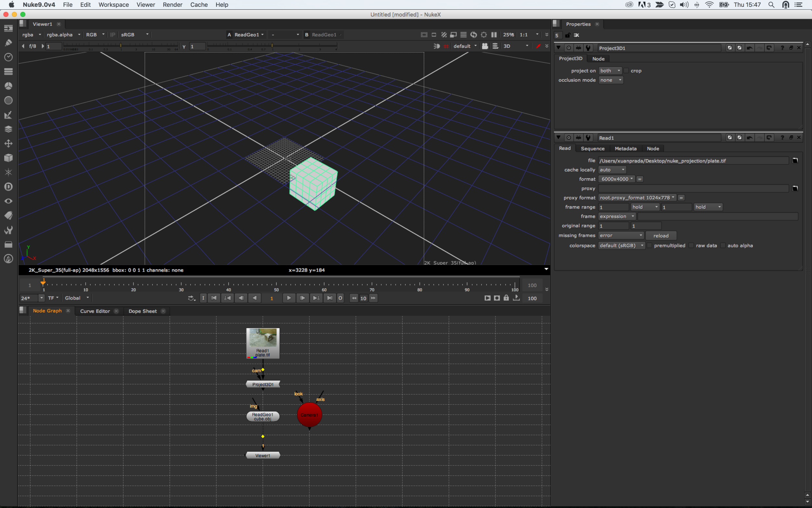This screenshot has height=508, width=812.
Task: Toggle the O out-point button on timeline
Action: 340,298
